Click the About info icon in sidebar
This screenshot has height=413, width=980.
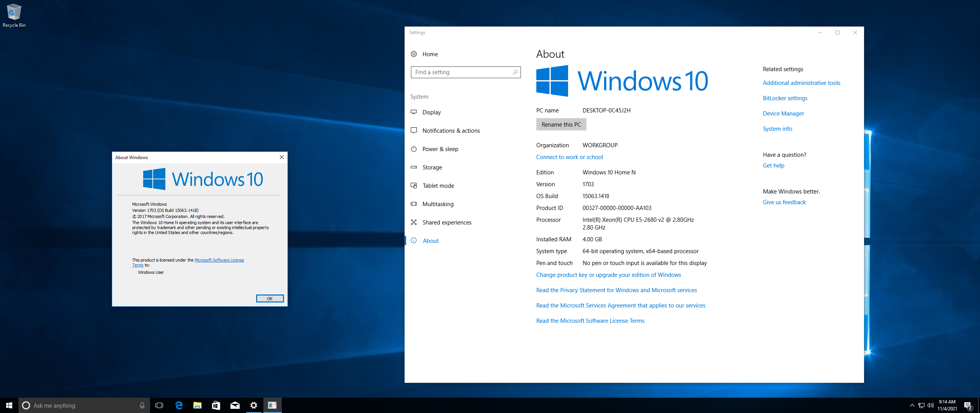414,241
